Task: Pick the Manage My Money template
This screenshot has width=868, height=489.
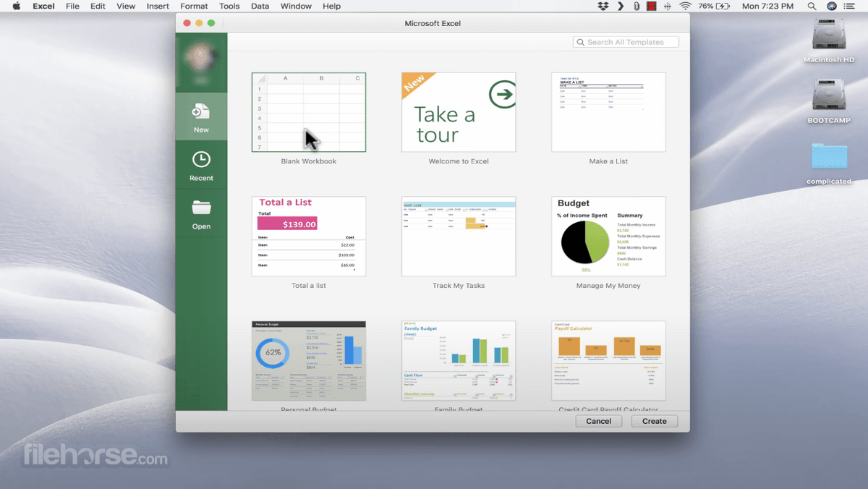Action: pyautogui.click(x=608, y=237)
